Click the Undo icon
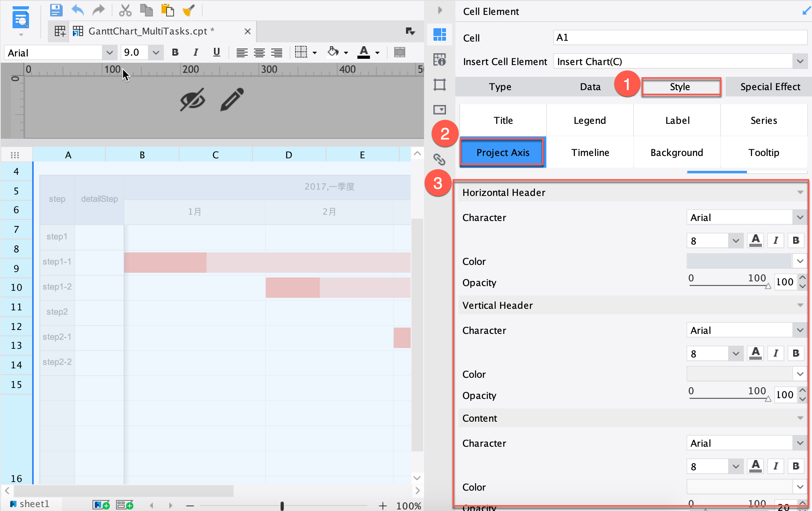Screen dimensions: 812x511 (78, 10)
